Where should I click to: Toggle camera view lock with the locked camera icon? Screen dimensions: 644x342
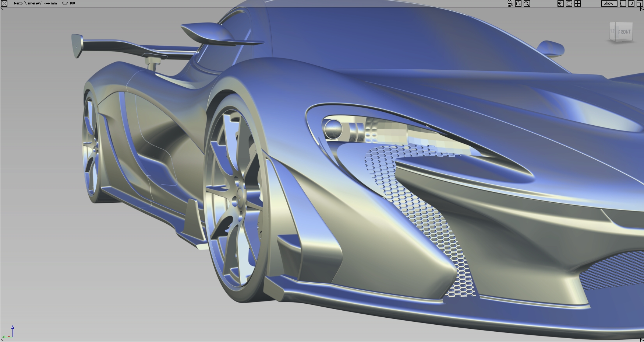point(518,3)
